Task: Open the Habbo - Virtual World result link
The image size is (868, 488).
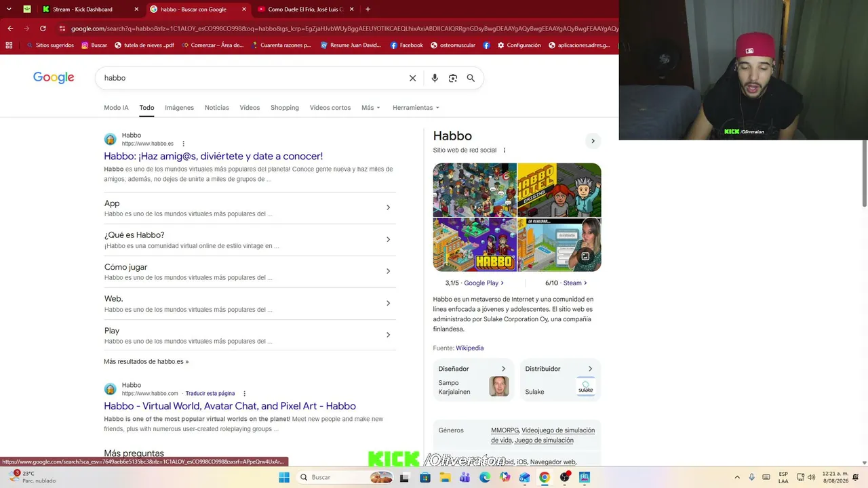Action: [230, 406]
